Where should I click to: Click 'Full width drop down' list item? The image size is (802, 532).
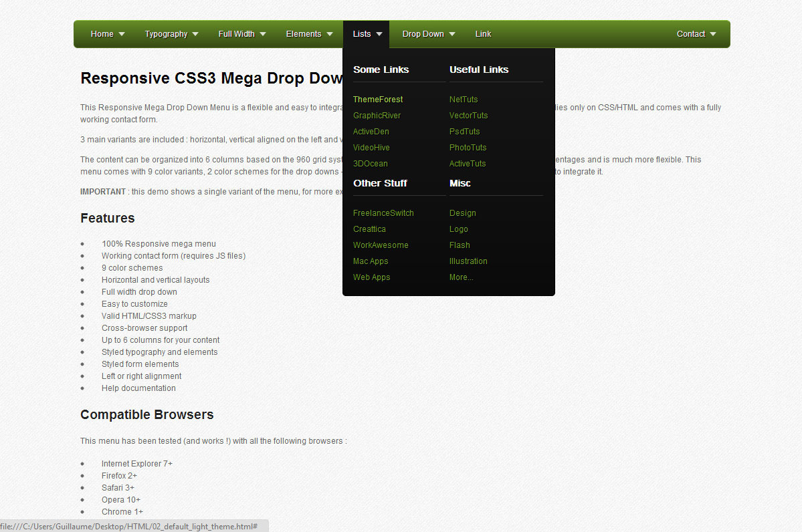(x=139, y=292)
